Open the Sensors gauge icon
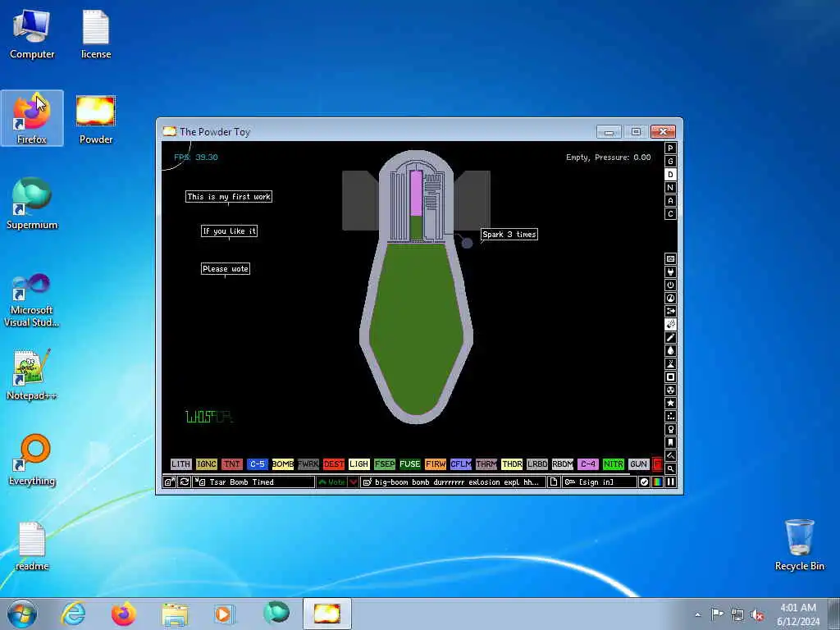840x630 pixels. [670, 298]
